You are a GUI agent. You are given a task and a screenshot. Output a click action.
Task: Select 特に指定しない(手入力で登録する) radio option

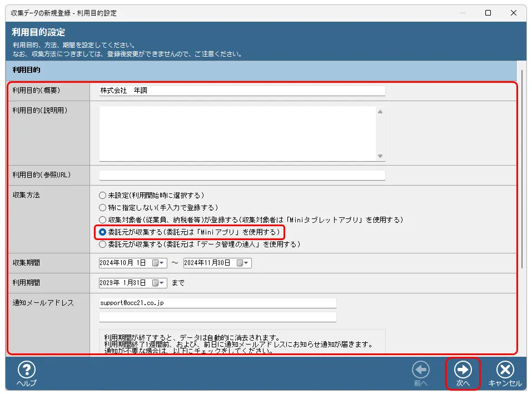[102, 208]
